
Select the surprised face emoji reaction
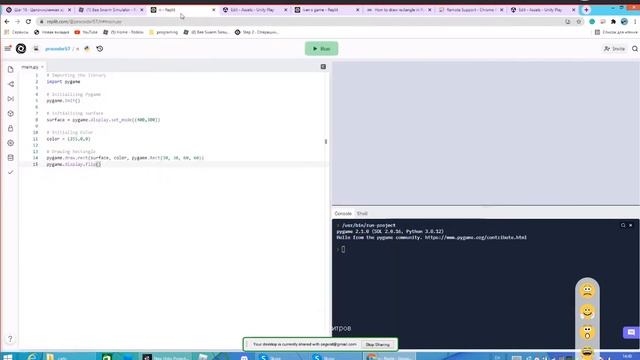coord(587,332)
